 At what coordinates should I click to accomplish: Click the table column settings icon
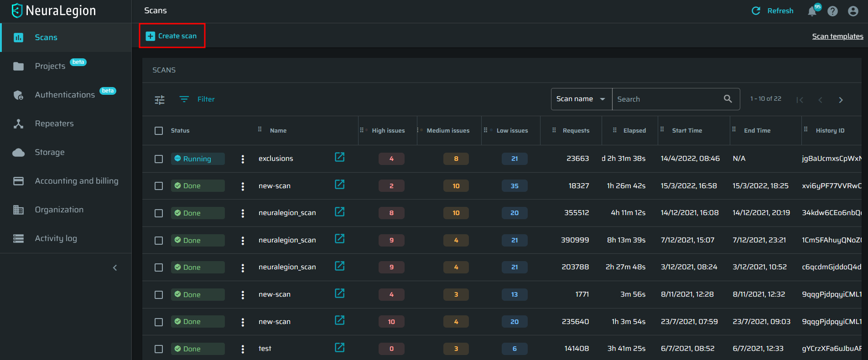[x=160, y=100]
